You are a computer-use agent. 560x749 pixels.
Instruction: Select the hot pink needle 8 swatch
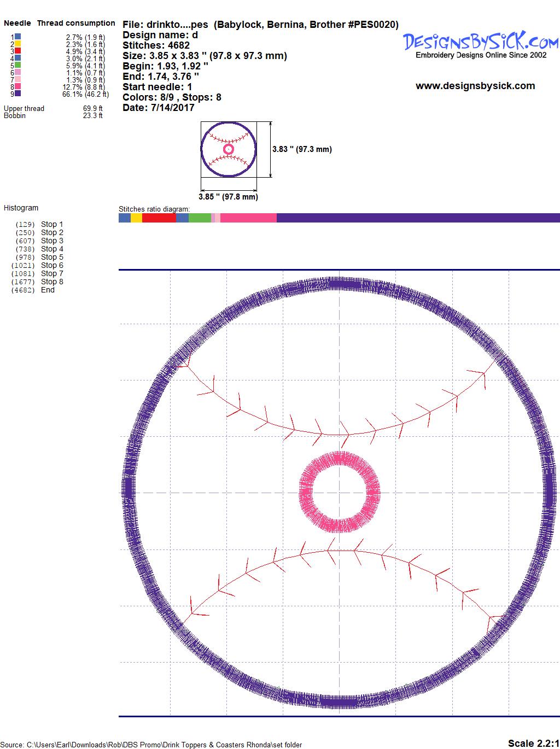(x=18, y=86)
